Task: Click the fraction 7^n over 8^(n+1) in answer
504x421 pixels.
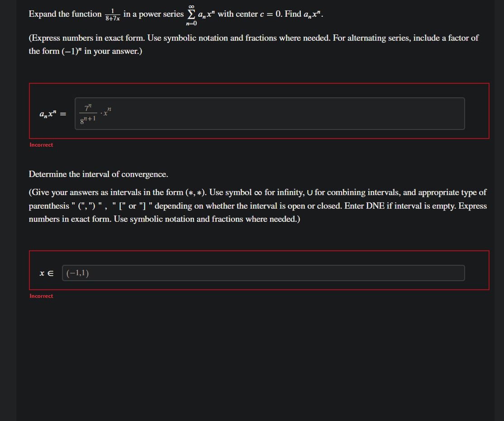Action: pos(88,113)
